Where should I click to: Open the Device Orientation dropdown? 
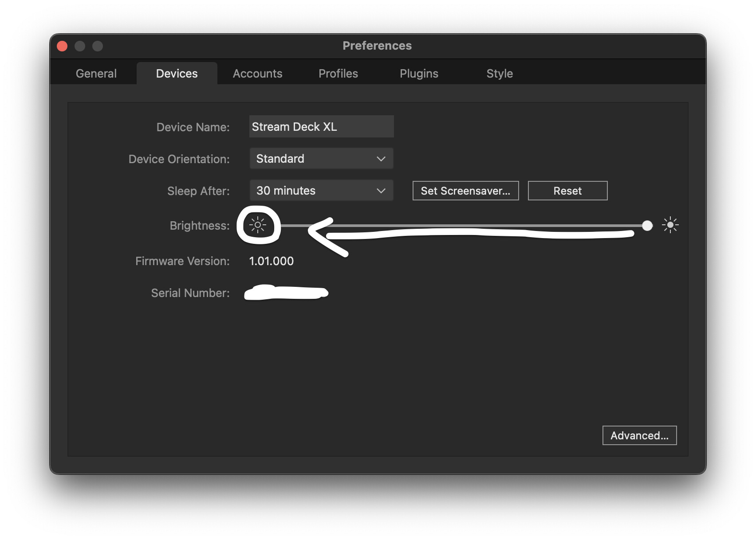pyautogui.click(x=321, y=159)
